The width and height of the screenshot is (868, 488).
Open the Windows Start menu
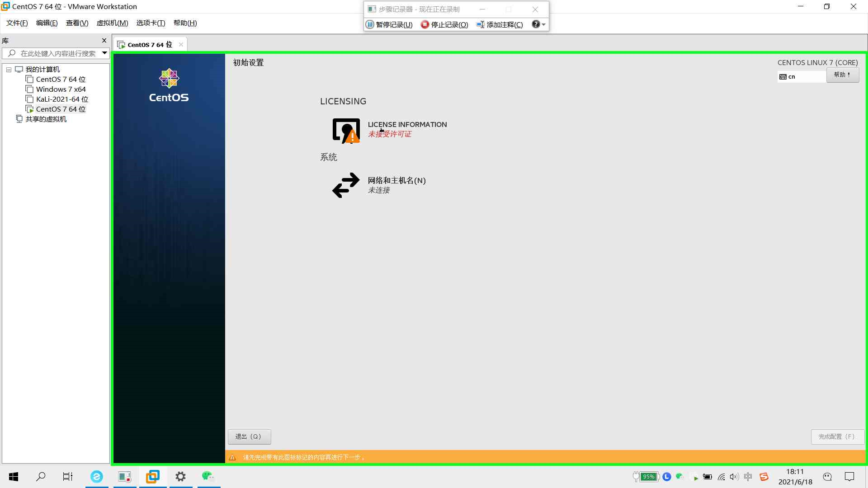point(14,476)
